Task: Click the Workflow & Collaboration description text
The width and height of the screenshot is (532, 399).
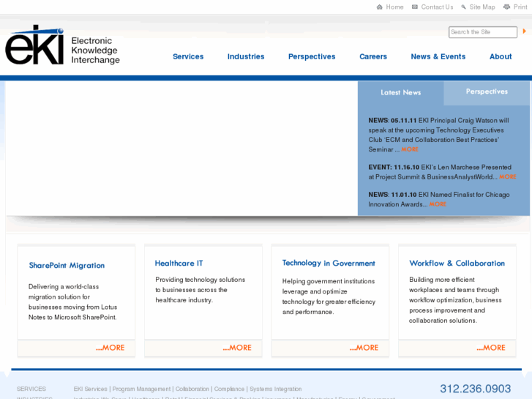Action: [455, 300]
